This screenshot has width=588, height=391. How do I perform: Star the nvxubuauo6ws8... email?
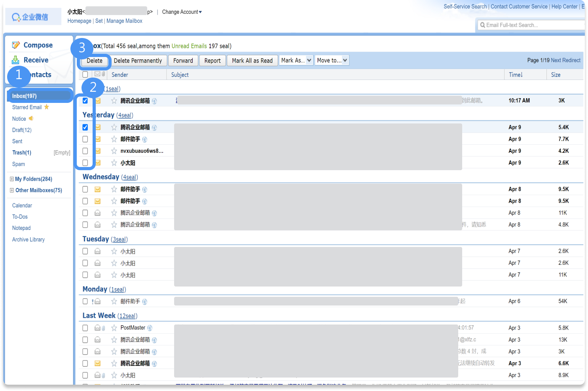[x=114, y=151]
